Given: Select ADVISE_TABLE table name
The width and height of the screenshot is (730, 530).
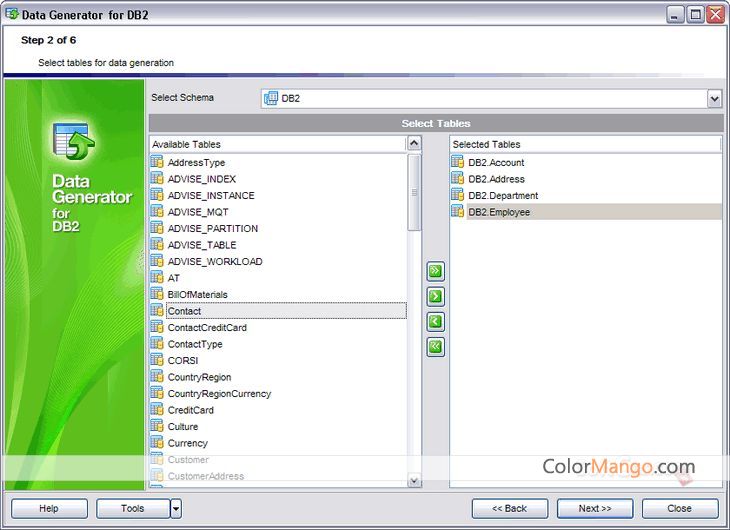Looking at the screenshot, I should point(202,245).
